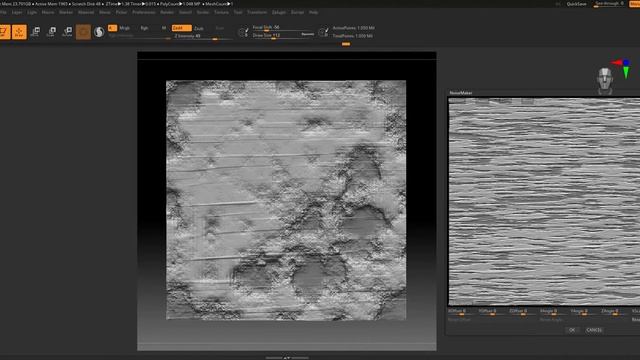Click the orange button in the top-right corner

[x=635, y=4]
